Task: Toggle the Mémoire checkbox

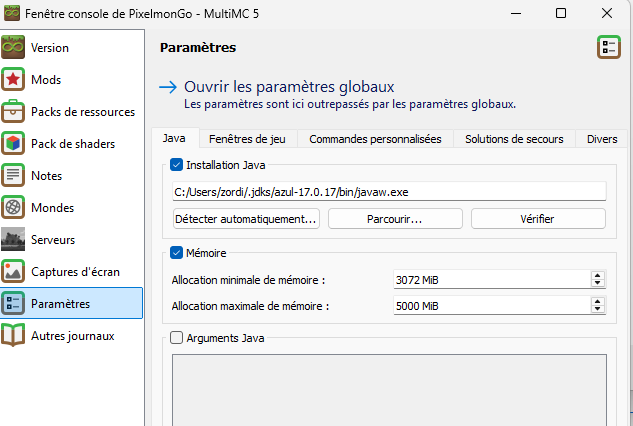Action: (x=177, y=254)
